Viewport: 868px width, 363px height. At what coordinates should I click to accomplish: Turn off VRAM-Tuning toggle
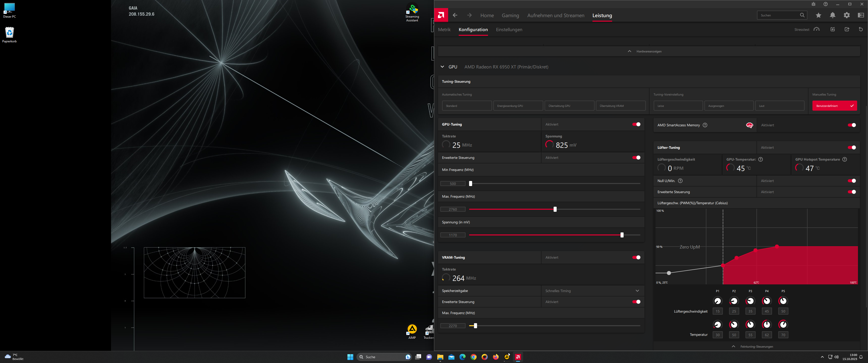click(x=636, y=257)
